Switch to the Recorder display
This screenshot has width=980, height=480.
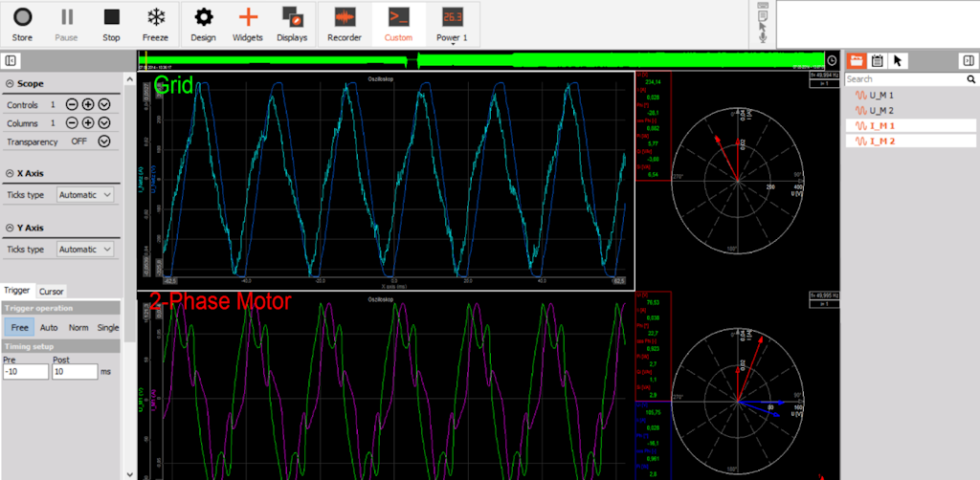pyautogui.click(x=345, y=24)
